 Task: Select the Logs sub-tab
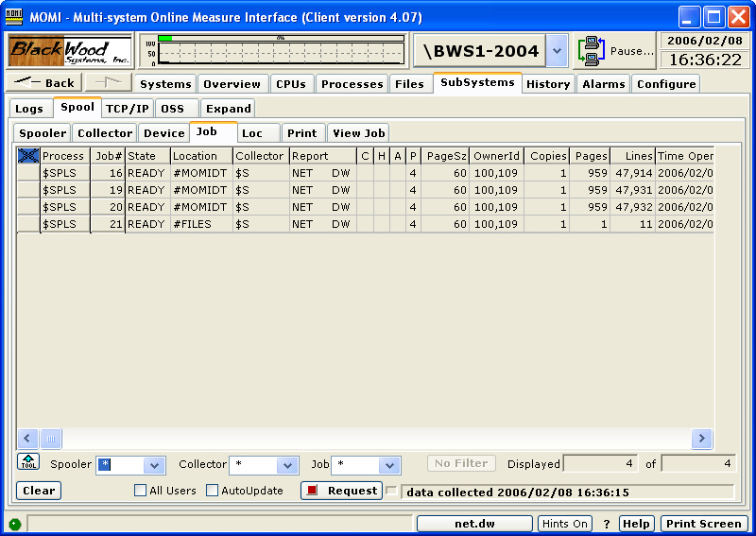(x=29, y=109)
